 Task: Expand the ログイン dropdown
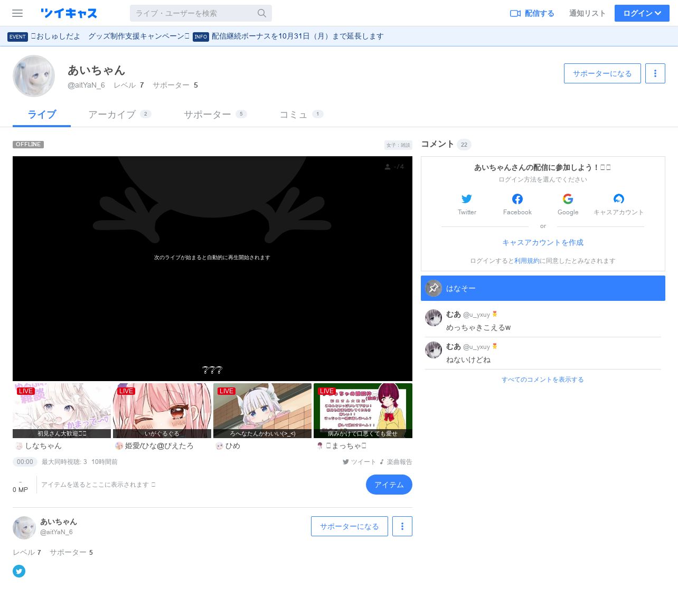[x=642, y=13]
